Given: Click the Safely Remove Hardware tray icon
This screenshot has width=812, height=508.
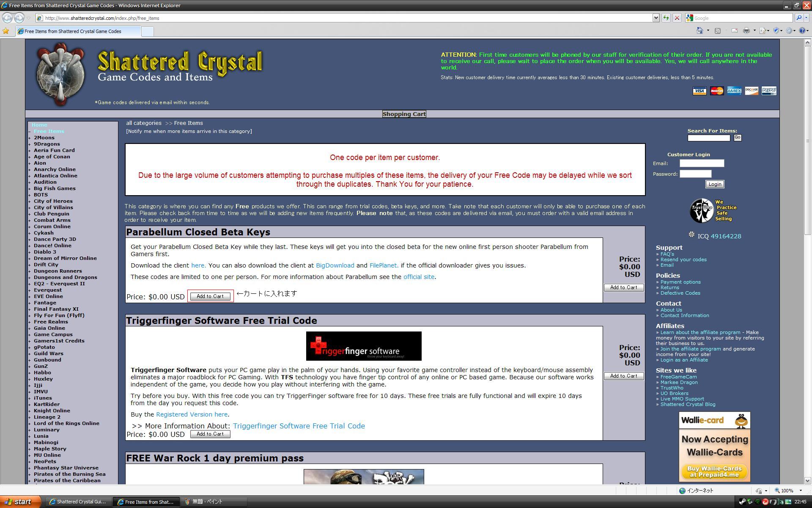Looking at the screenshot, I should coord(750,502).
